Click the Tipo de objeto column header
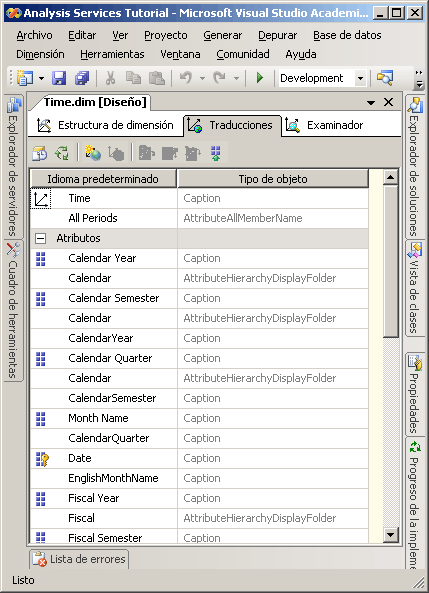Screen dimensions: 429x593 [273, 179]
